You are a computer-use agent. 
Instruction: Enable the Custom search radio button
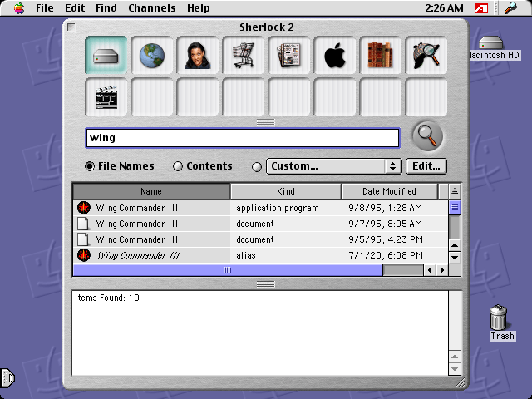point(257,166)
